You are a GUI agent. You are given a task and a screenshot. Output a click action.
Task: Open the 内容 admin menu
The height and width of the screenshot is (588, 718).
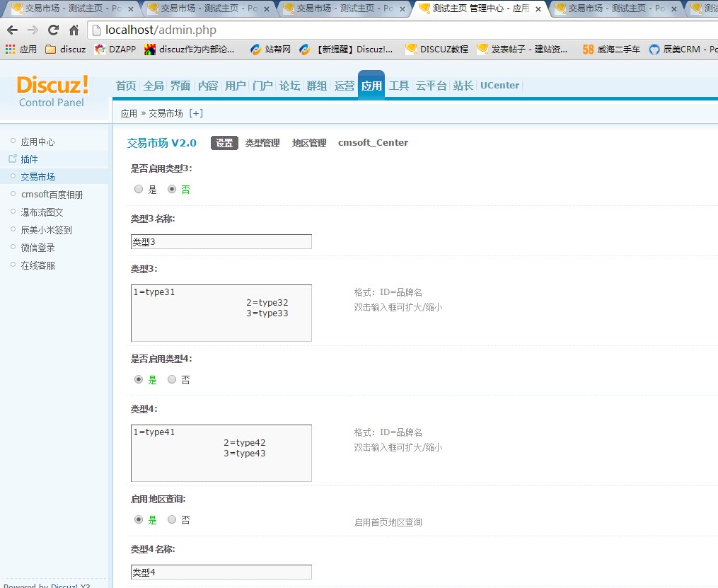(x=208, y=86)
